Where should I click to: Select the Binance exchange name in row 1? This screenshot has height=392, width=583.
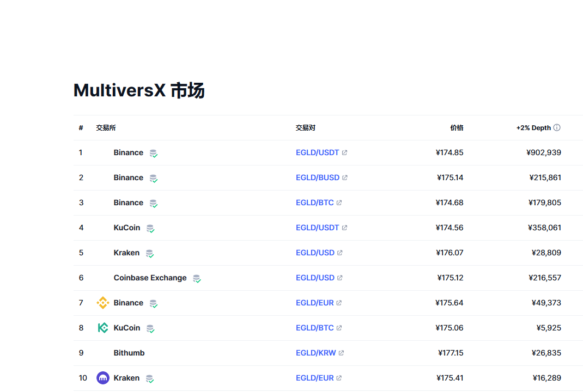(x=128, y=152)
